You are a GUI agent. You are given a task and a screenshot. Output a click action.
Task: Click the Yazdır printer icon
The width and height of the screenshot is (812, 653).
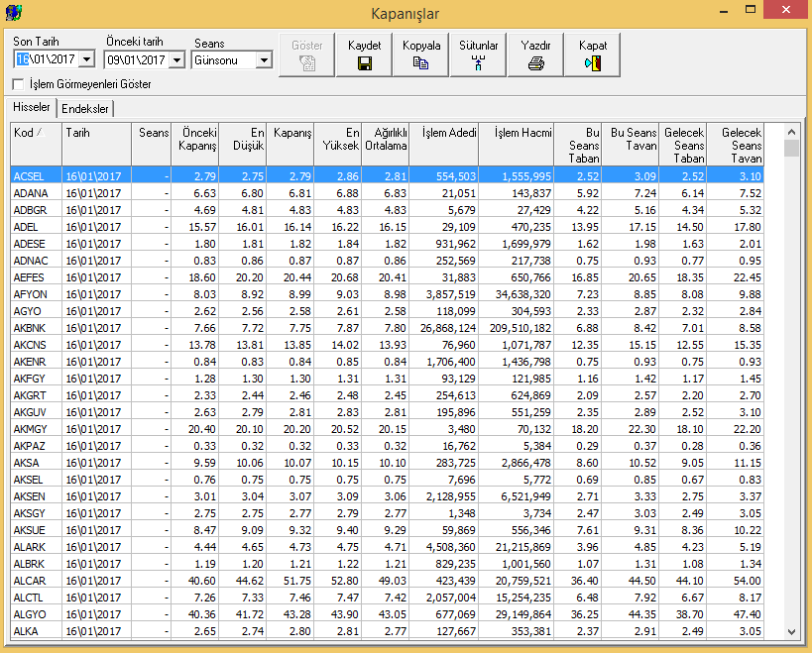pos(536,63)
